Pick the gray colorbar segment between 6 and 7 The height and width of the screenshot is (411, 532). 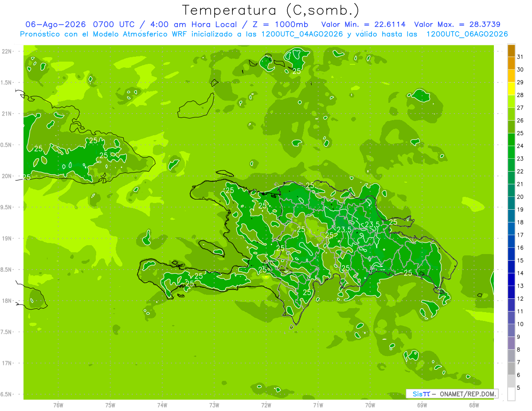pyautogui.click(x=511, y=368)
